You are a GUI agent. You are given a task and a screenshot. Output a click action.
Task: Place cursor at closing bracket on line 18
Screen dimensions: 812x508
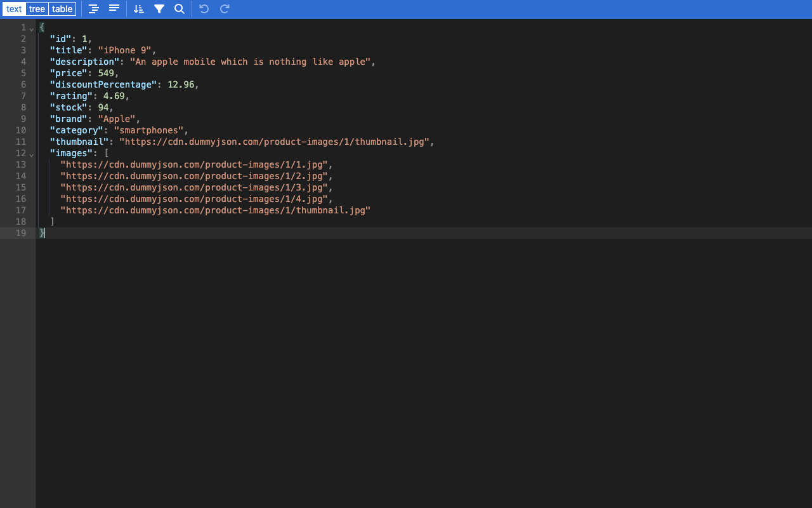pos(53,222)
